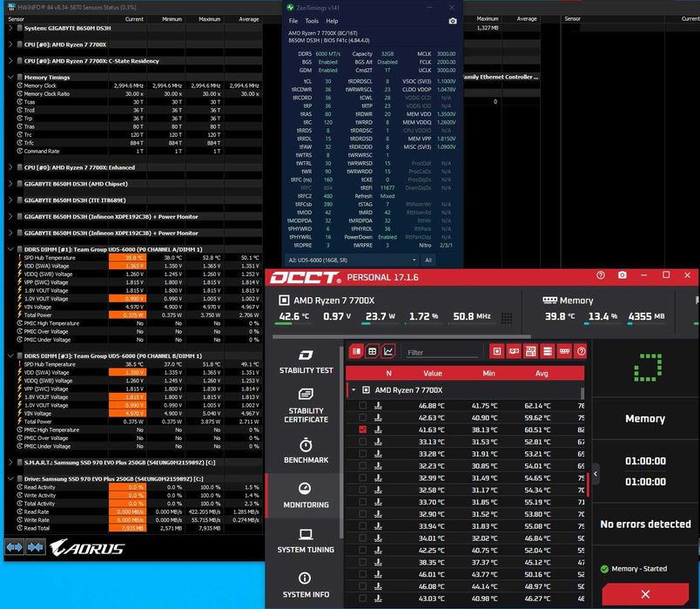Click the Filter input field in OCCT
This screenshot has height=609, width=700.
point(442,353)
